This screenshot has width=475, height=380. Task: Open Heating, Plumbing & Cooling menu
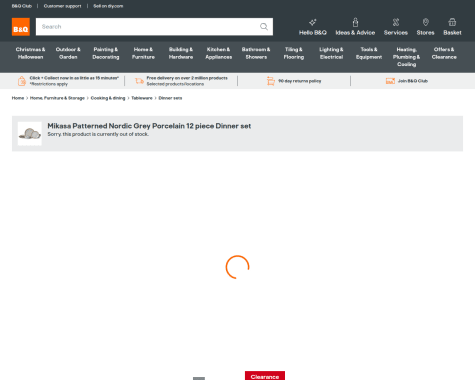[406, 57]
